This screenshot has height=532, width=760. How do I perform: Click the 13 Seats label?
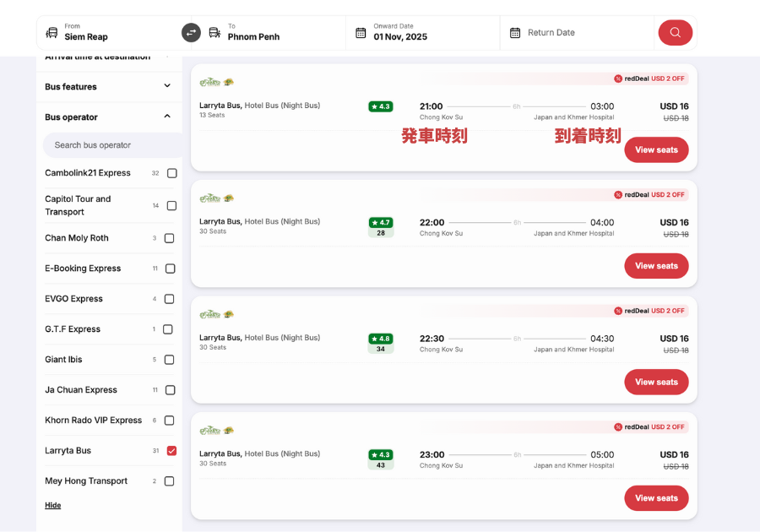pos(212,116)
